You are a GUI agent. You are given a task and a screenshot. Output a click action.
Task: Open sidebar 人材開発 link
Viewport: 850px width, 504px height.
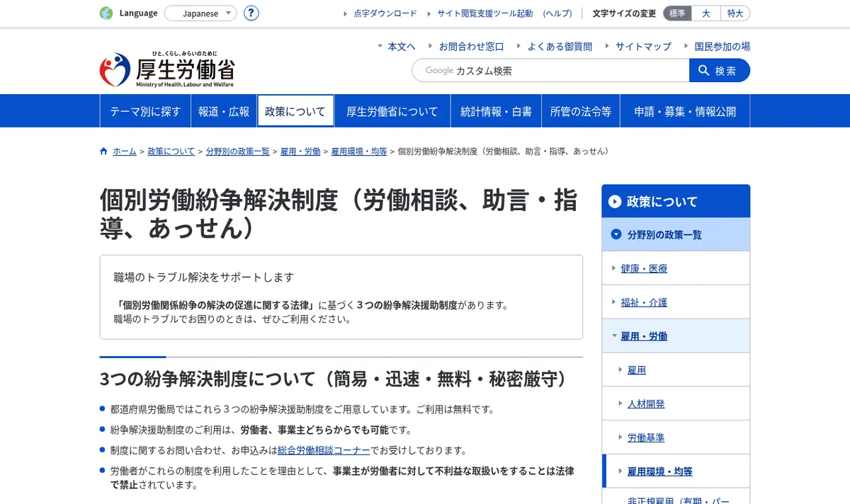point(646,404)
